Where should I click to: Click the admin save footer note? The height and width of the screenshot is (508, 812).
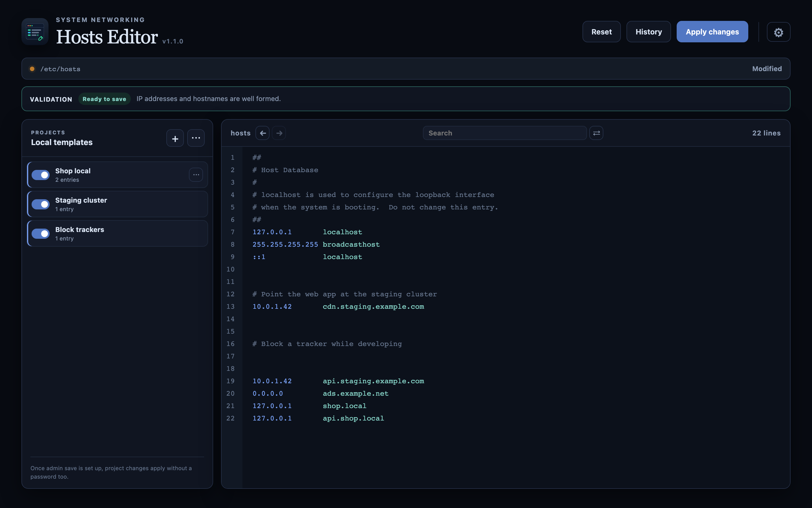pyautogui.click(x=111, y=472)
